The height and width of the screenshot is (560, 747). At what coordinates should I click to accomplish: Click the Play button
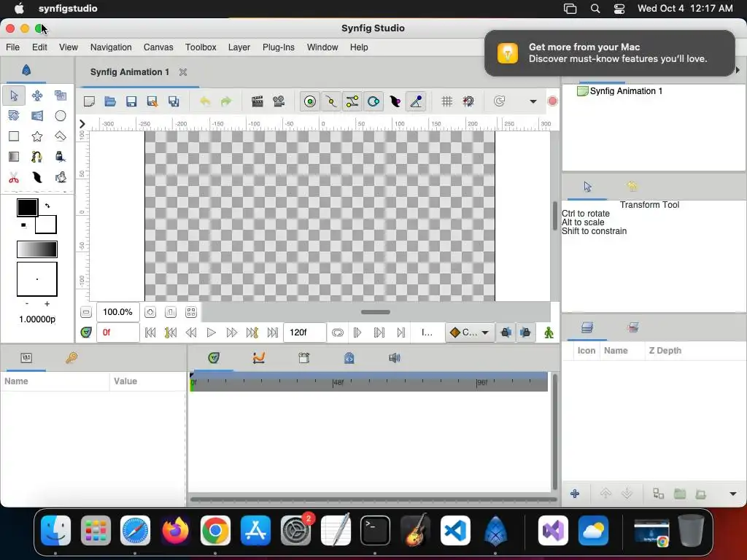[211, 332]
